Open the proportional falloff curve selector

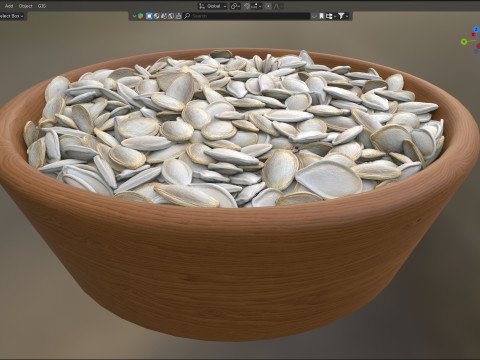pyautogui.click(x=277, y=6)
